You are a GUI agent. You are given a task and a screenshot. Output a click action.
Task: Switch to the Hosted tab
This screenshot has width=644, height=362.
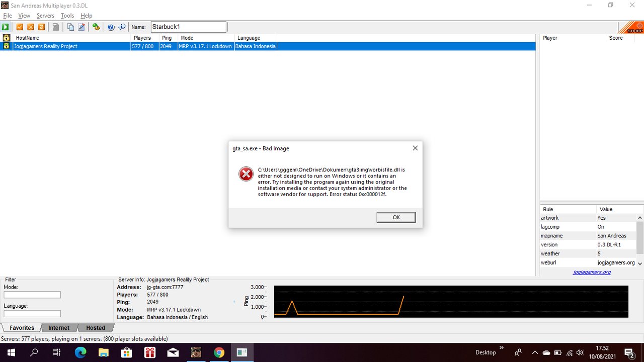95,328
